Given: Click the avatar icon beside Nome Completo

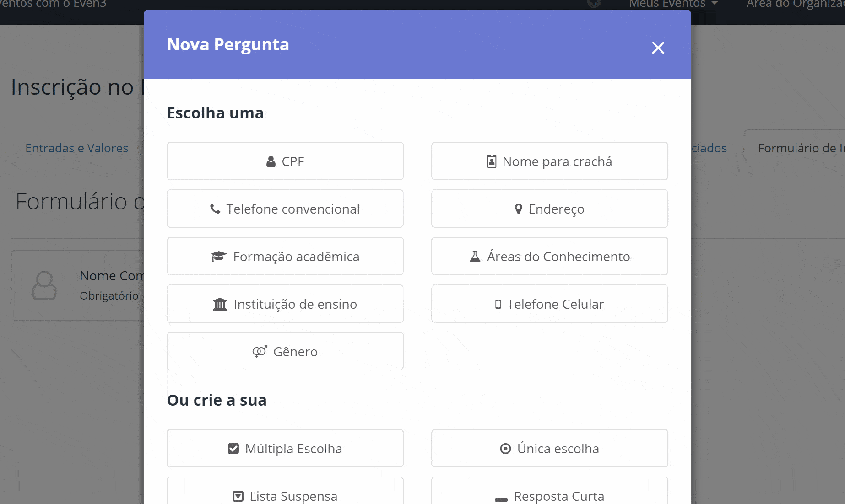Looking at the screenshot, I should coord(43,285).
